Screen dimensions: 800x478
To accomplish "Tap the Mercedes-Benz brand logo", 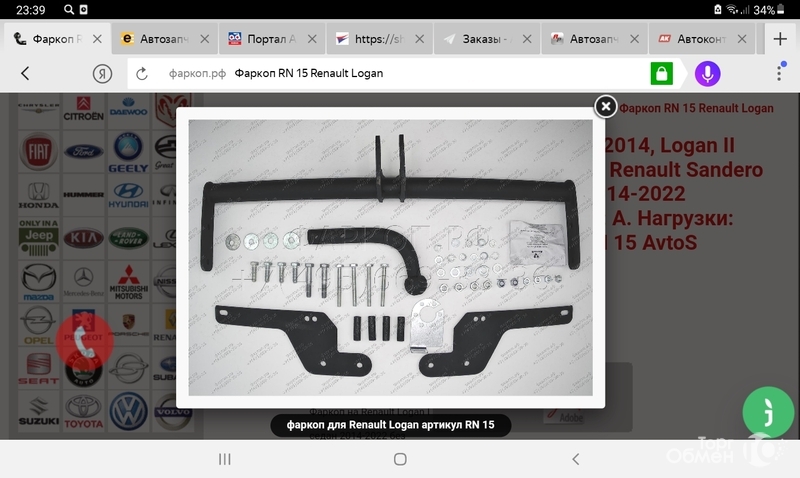I will (x=83, y=282).
